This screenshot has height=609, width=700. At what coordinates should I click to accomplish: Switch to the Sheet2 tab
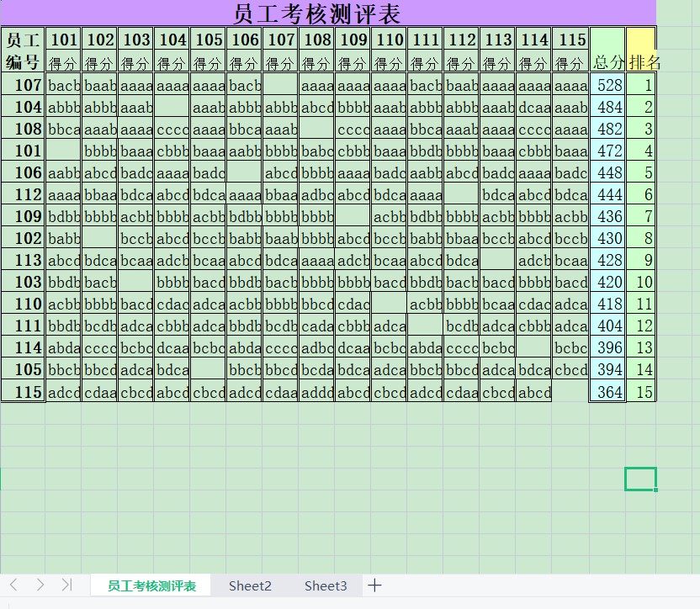pyautogui.click(x=250, y=586)
